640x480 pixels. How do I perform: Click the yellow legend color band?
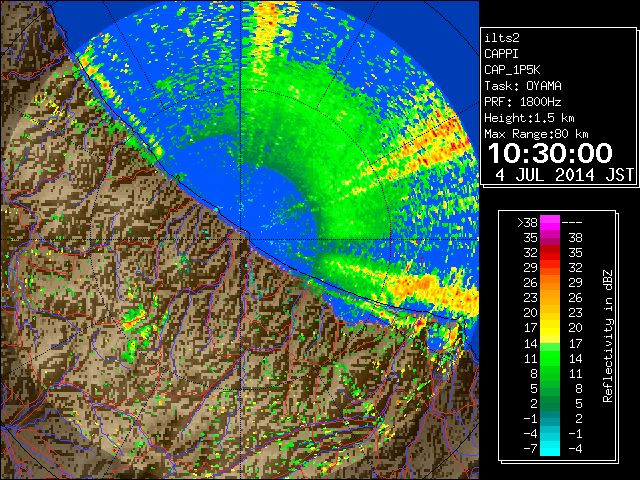(x=550, y=328)
